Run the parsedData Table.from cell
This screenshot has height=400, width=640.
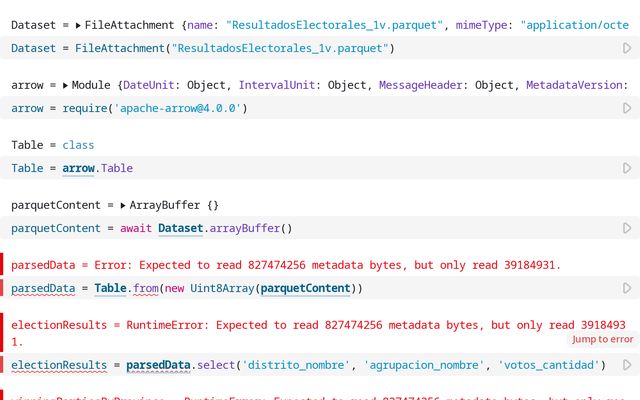click(x=627, y=288)
